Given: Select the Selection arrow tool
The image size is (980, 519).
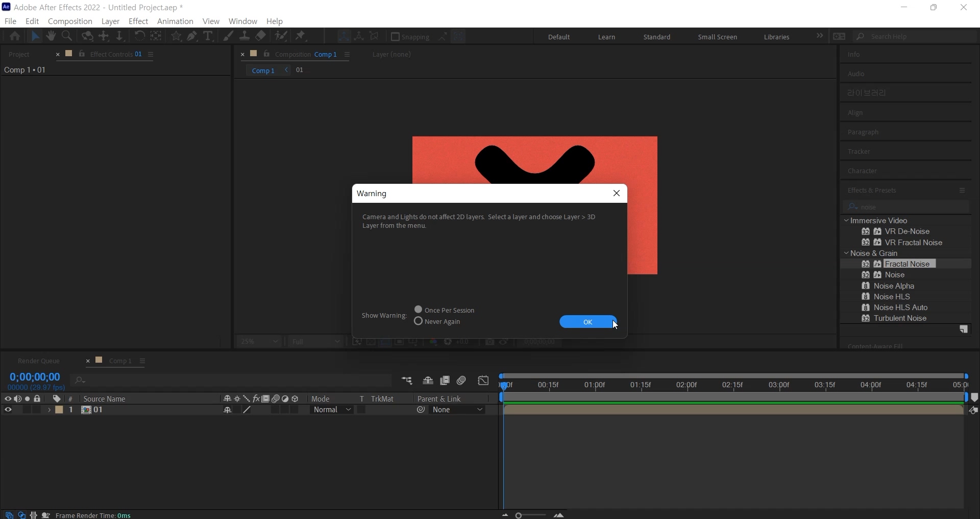Looking at the screenshot, I should [x=35, y=36].
